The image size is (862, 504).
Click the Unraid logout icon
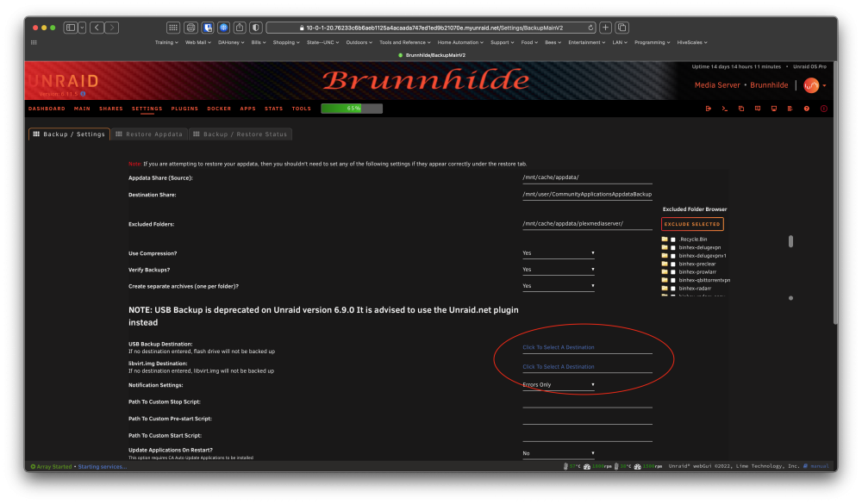tap(708, 109)
